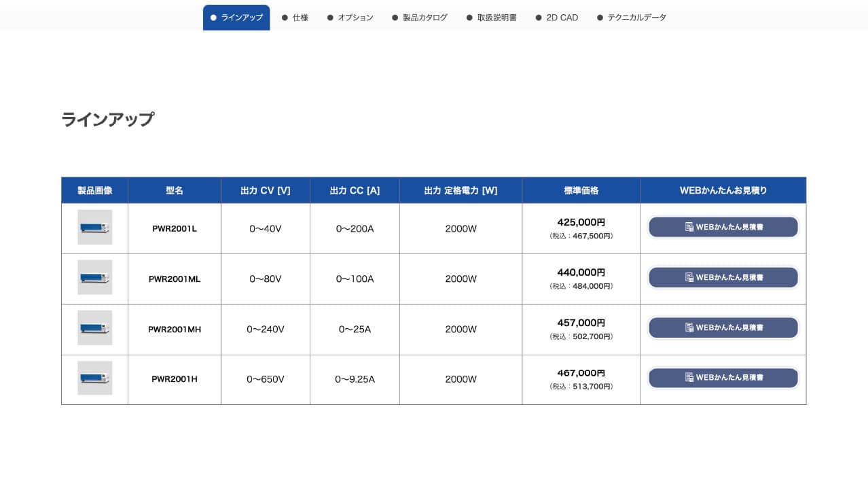Click the WEBかんたんお見積り column header
Image resolution: width=868 pixels, height=496 pixels.
coord(723,190)
